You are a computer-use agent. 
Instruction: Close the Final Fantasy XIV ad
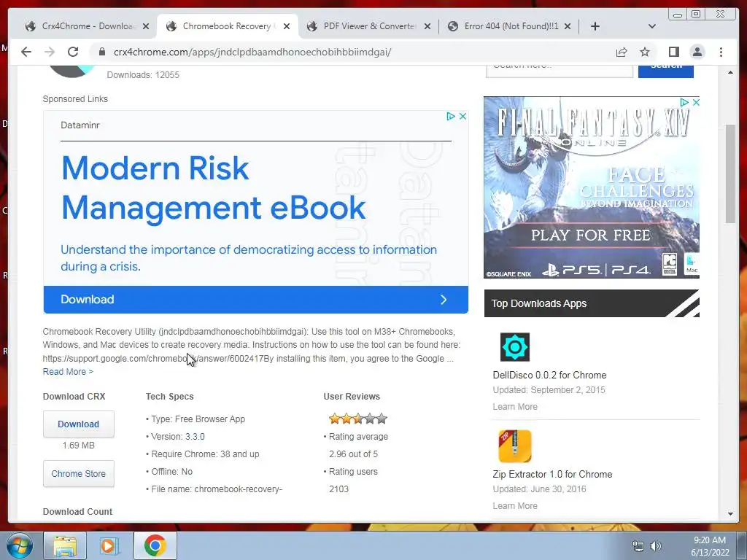click(695, 102)
